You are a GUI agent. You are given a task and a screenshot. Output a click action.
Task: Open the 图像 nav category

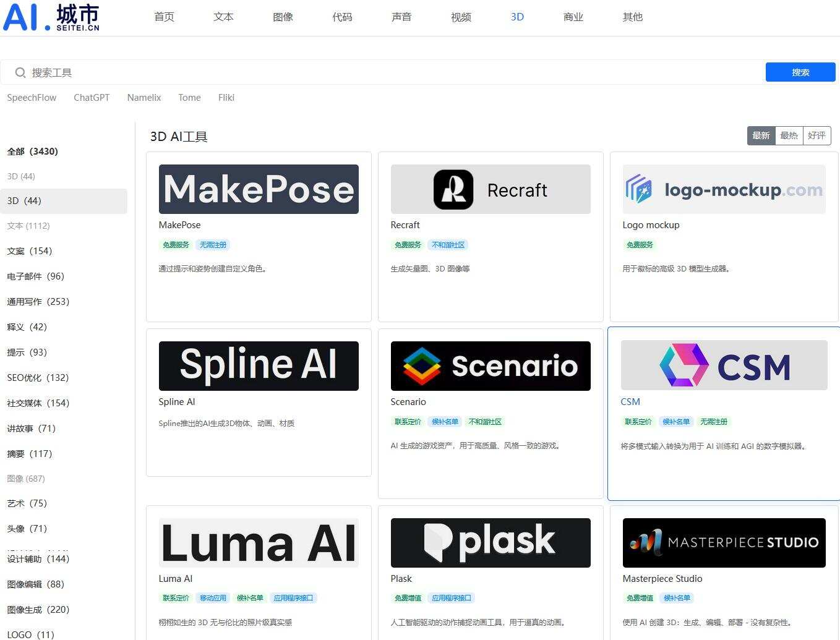tap(283, 17)
